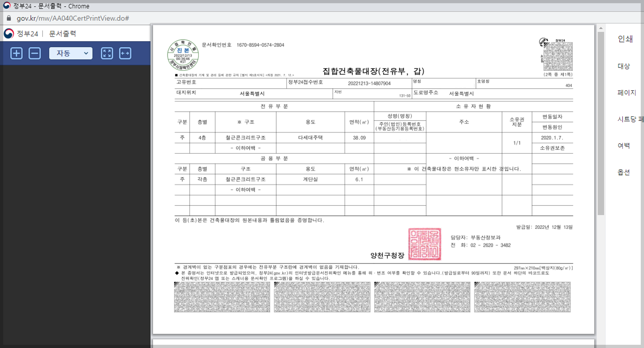This screenshot has height=348, width=644.
Task: Click the 정부24 logo in the header
Action: (x=21, y=33)
